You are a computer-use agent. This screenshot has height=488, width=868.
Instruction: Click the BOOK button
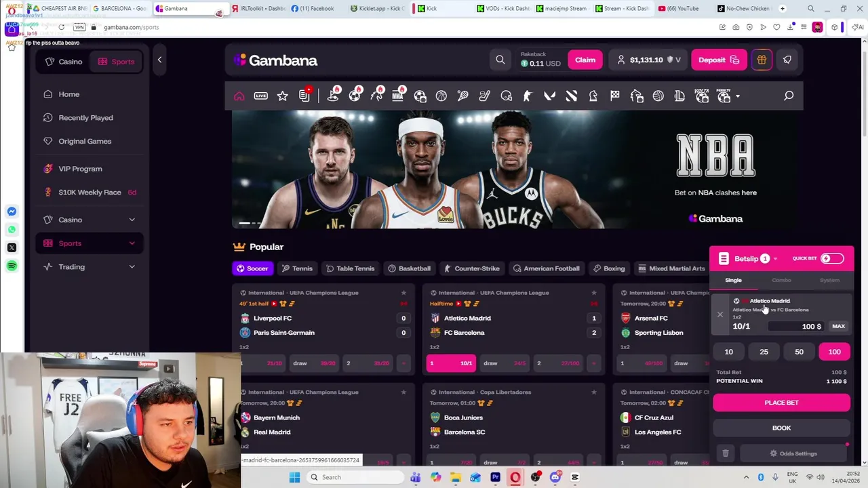pos(781,428)
